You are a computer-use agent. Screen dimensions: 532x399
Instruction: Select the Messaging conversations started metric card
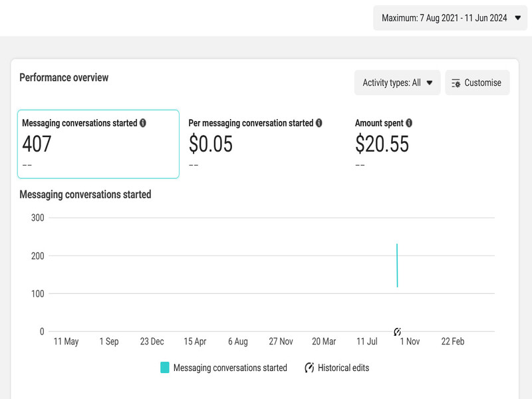(98, 144)
